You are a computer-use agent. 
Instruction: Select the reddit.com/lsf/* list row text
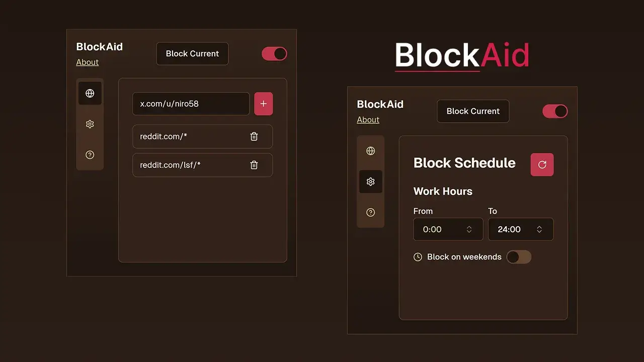click(170, 165)
